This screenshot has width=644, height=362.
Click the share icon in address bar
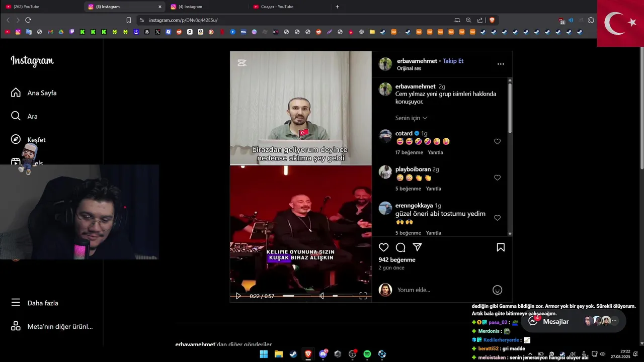coord(479,20)
